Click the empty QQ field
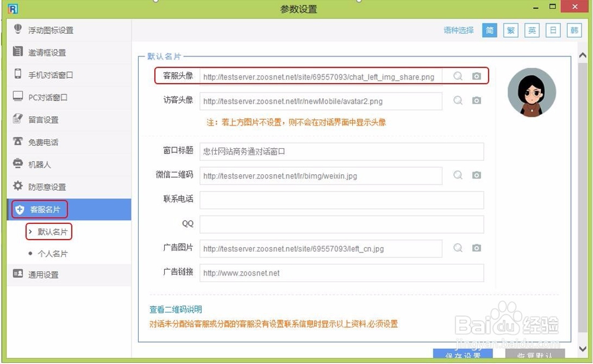 [342, 224]
